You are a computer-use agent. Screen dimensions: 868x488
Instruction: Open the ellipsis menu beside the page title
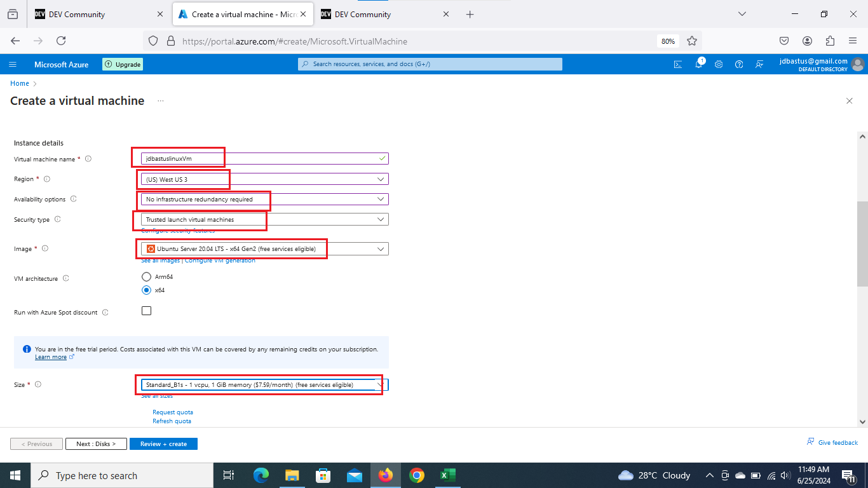[x=161, y=101]
